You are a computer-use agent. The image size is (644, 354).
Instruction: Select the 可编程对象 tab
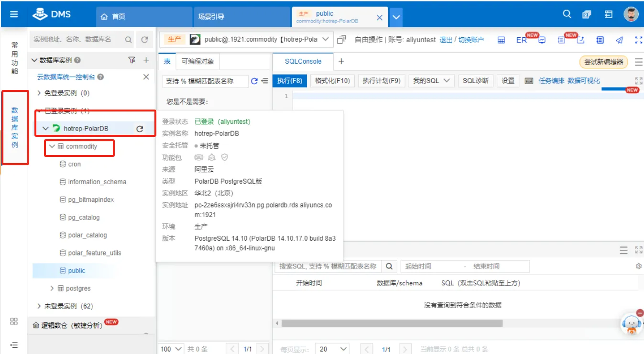198,61
